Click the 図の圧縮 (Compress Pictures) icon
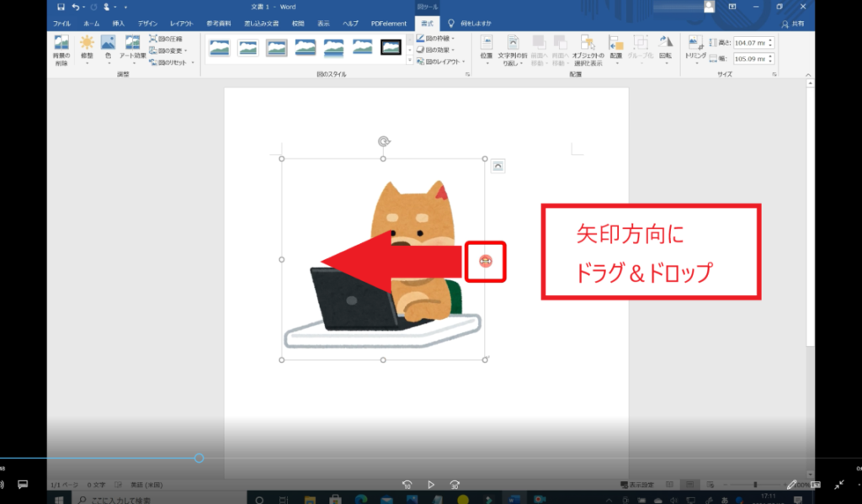The height and width of the screenshot is (504, 862). click(154, 39)
